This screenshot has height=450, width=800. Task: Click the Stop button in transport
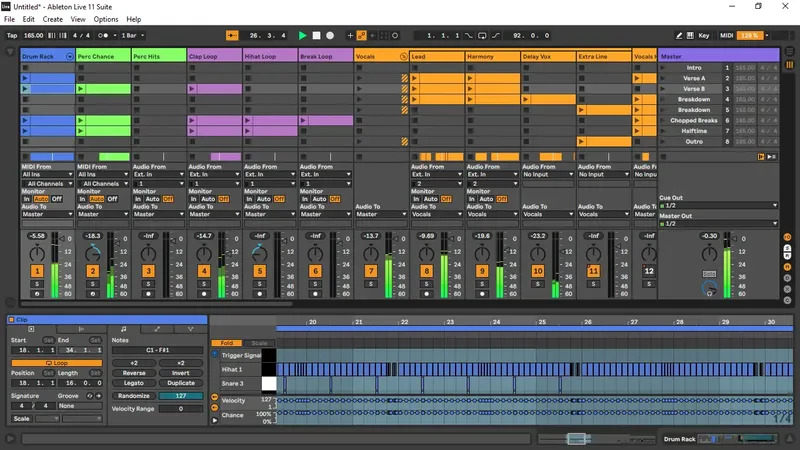(x=316, y=36)
